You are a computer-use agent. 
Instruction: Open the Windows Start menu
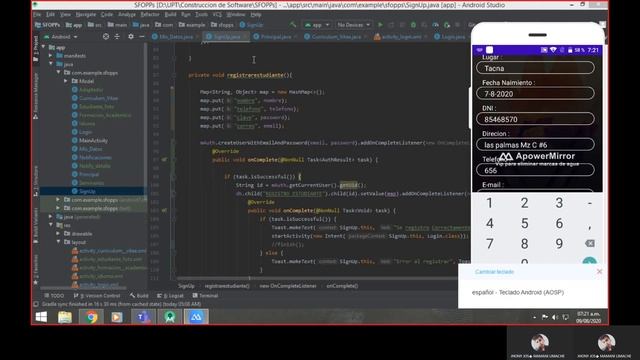(x=41, y=317)
